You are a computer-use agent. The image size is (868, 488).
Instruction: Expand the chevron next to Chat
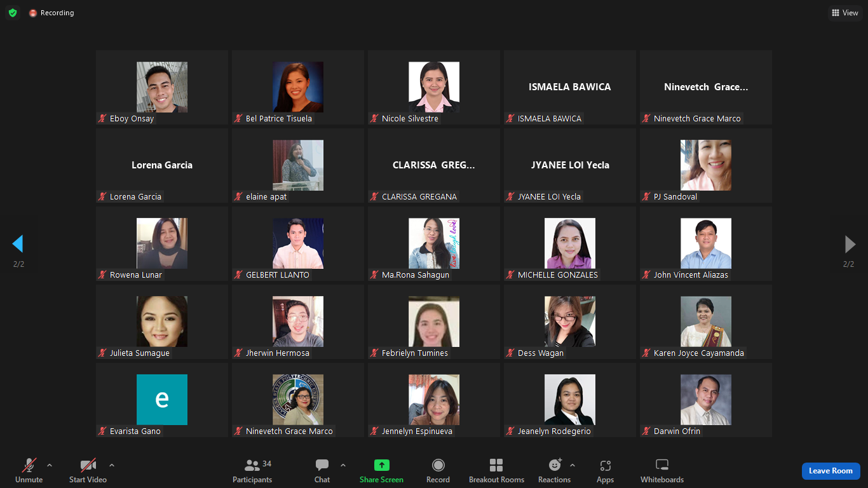click(x=343, y=465)
